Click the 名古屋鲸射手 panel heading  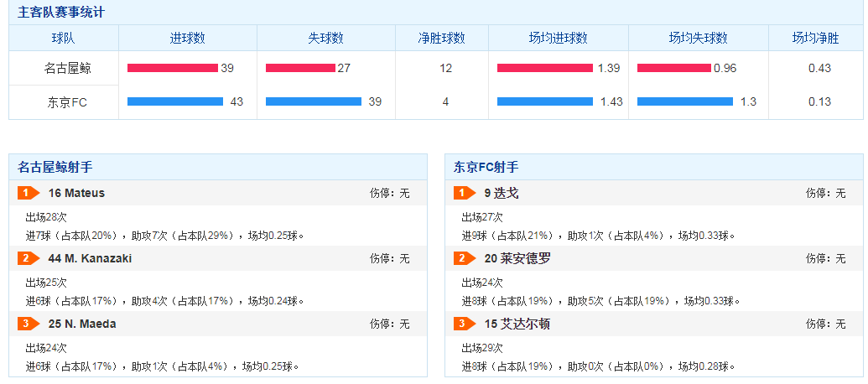[x=55, y=167]
